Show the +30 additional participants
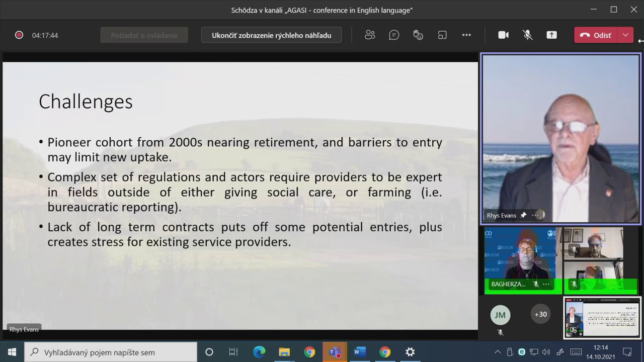644x362 pixels. point(540,314)
